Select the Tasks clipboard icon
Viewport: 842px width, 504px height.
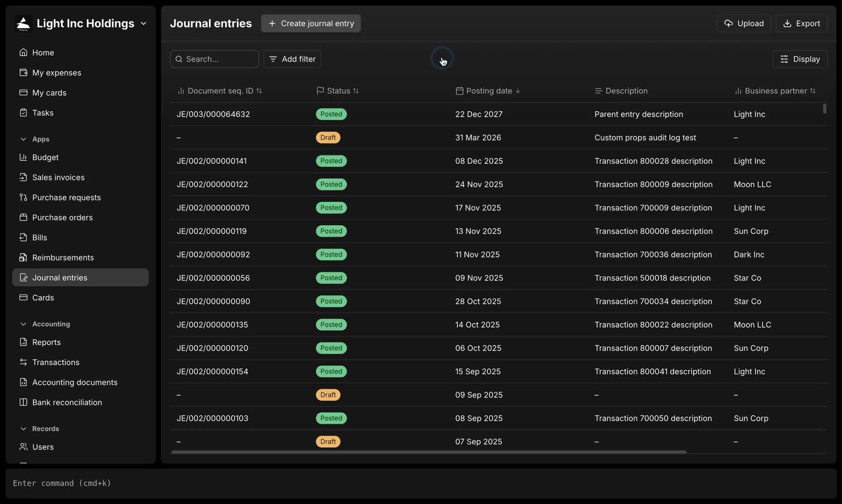point(23,112)
